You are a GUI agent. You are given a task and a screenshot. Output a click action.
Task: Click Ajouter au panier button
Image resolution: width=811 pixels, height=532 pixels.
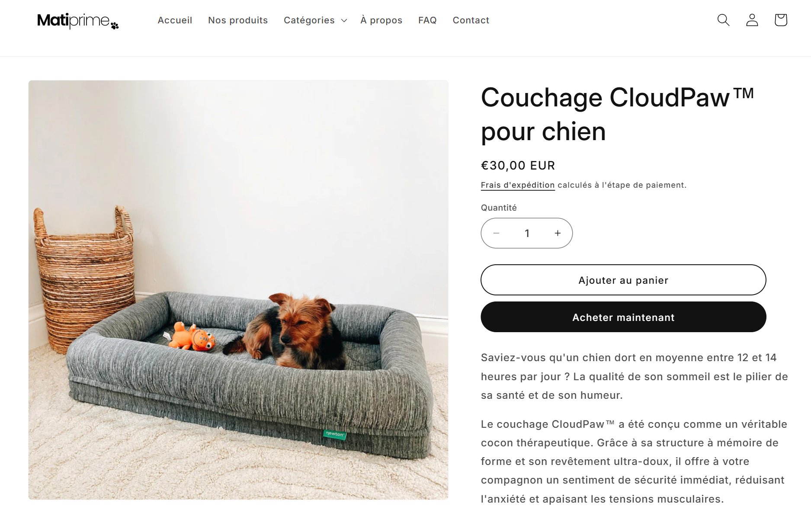click(623, 280)
